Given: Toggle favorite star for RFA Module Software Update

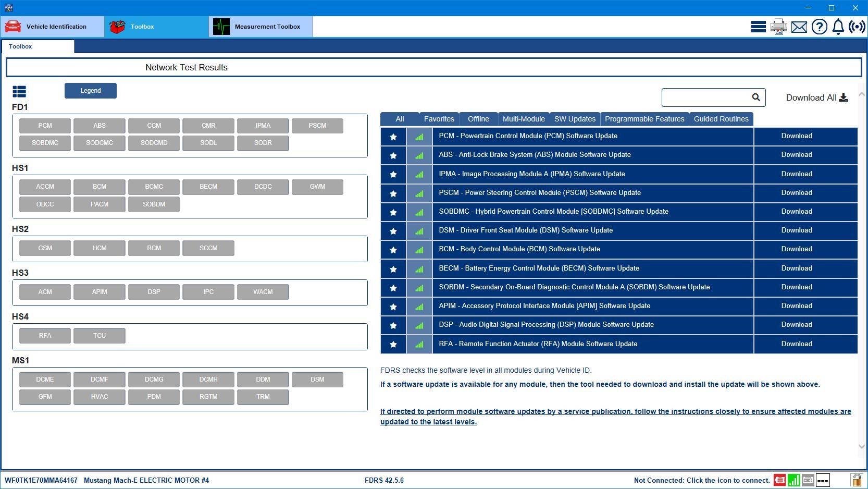Looking at the screenshot, I should 393,344.
